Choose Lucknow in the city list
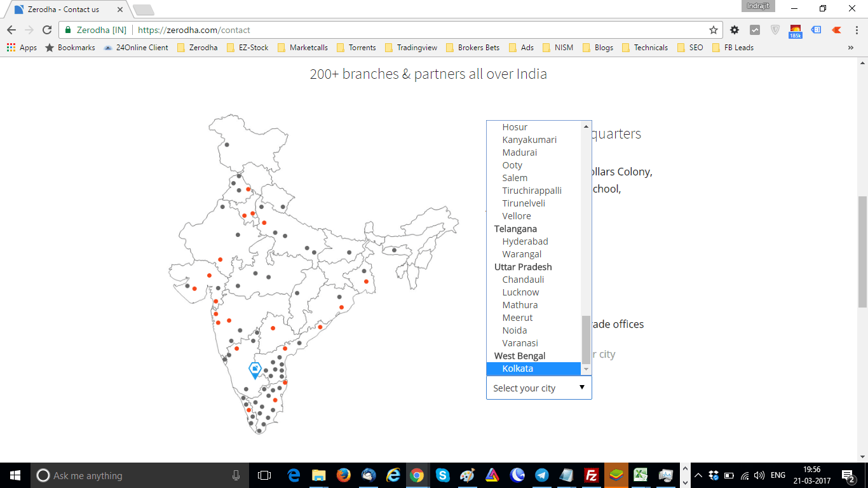This screenshot has height=488, width=868. [534, 292]
